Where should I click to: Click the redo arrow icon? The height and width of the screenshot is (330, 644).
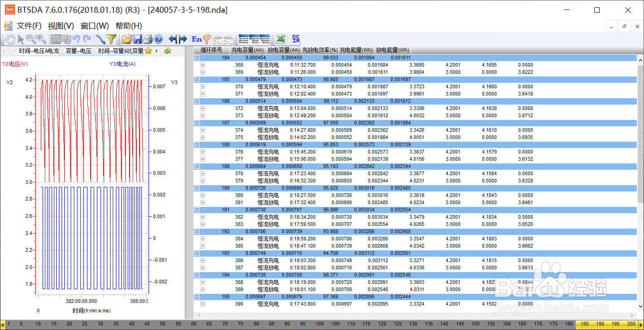click(x=87, y=39)
